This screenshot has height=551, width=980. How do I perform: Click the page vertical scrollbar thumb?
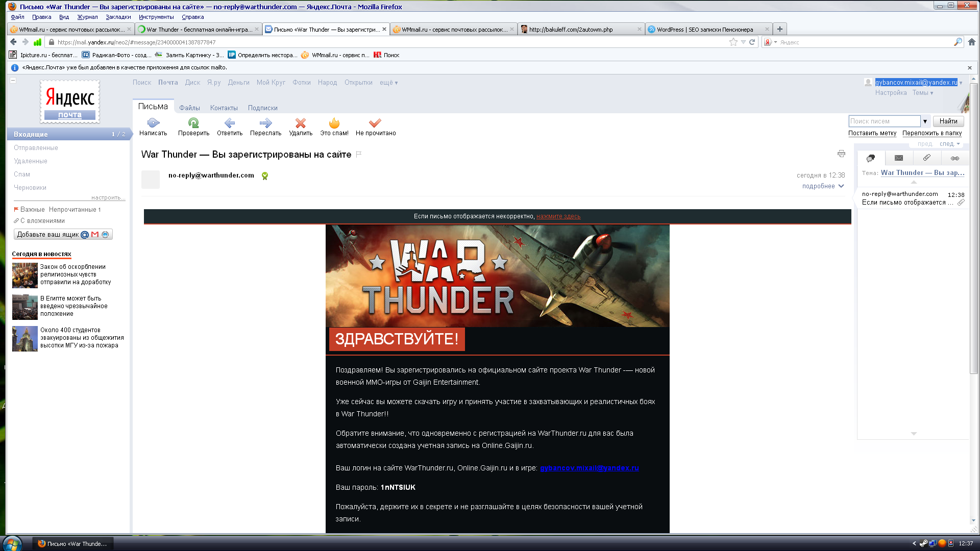[x=973, y=230]
